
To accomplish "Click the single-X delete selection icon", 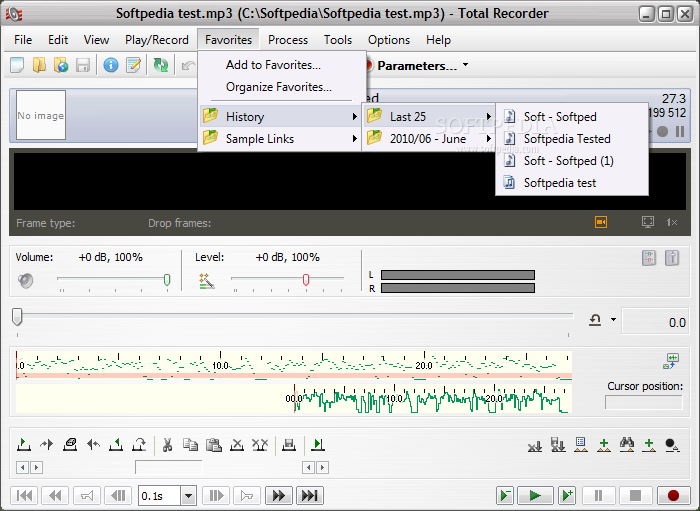I will pos(237,445).
